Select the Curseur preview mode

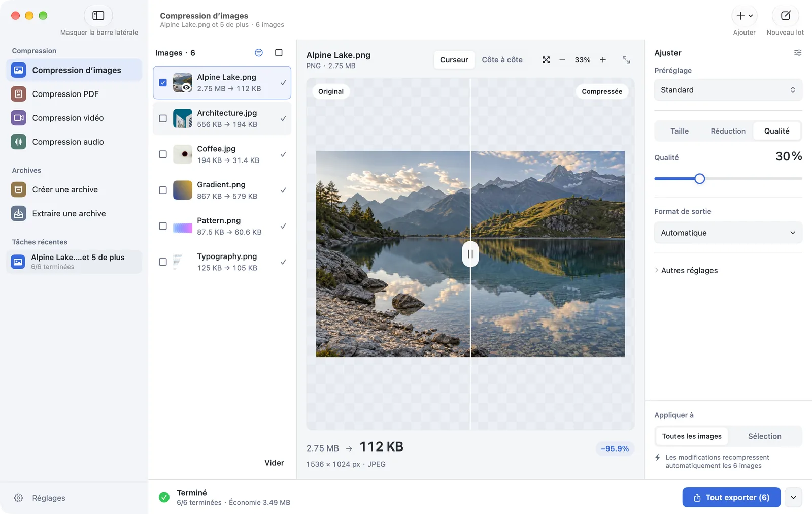click(x=454, y=60)
